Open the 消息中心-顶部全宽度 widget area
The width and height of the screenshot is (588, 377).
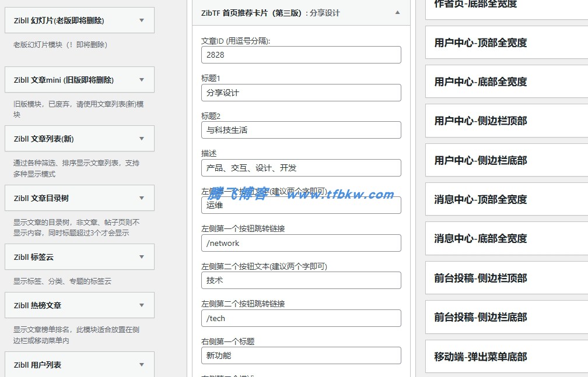pos(506,199)
